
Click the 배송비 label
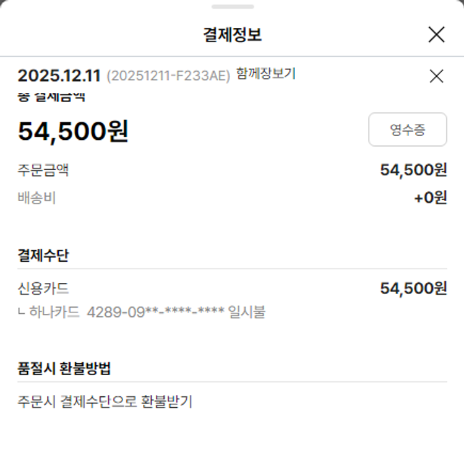click(x=37, y=198)
